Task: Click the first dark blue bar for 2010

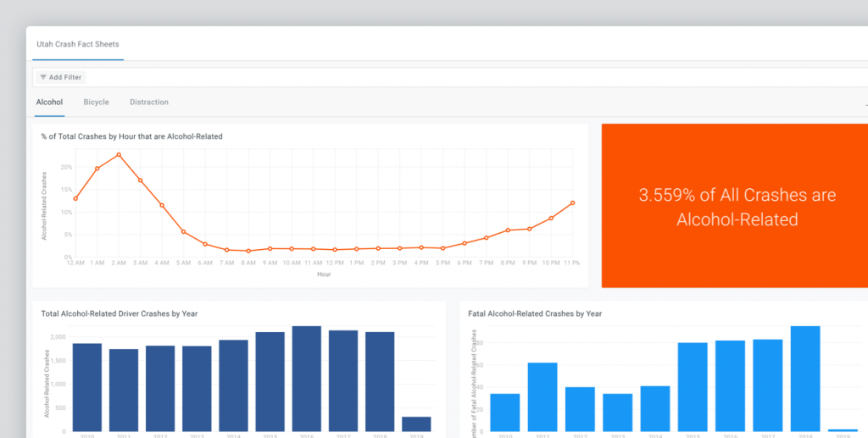Action: click(86, 387)
